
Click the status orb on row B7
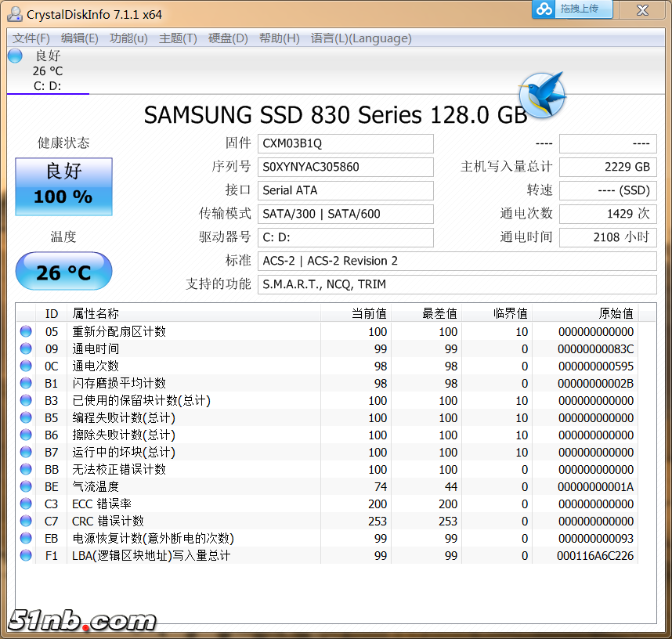tap(26, 452)
